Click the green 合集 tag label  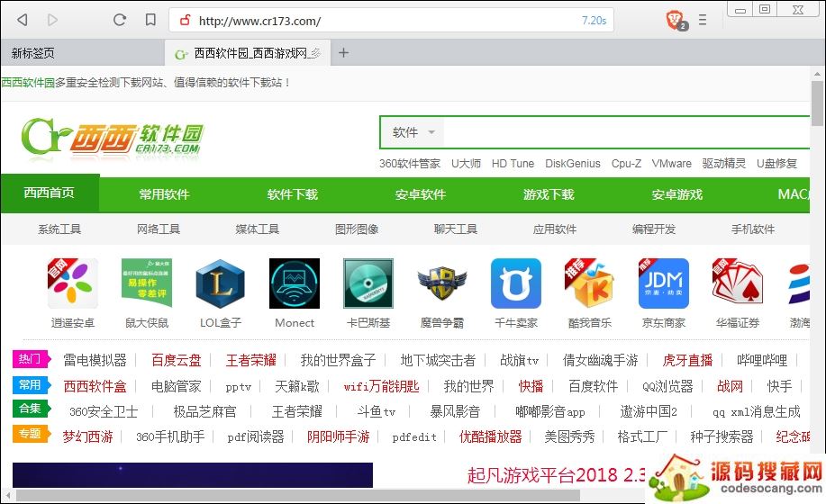coord(32,409)
